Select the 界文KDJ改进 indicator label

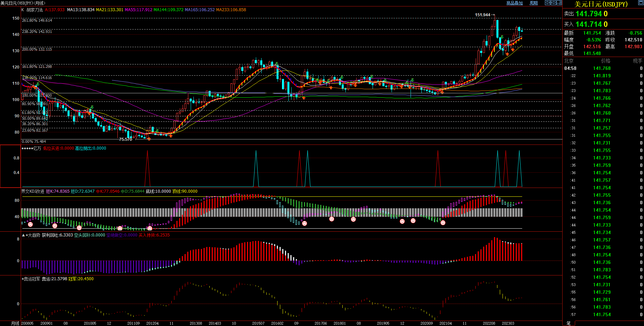tap(33, 191)
